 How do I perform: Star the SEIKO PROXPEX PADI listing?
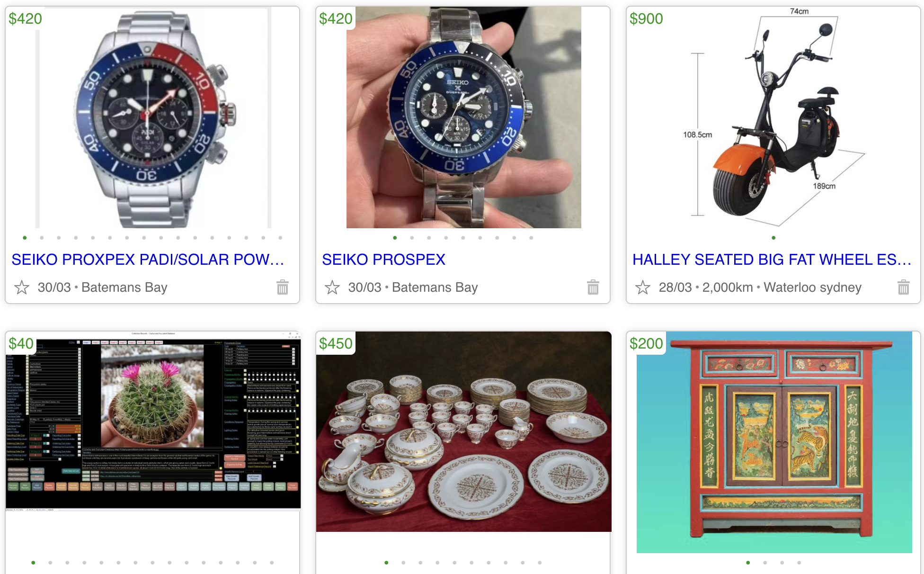click(22, 287)
